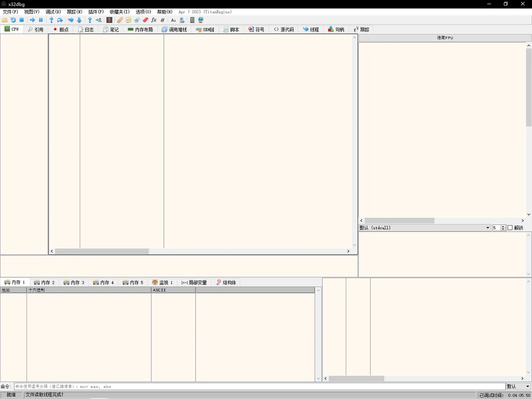Open the 调用堆栈 call stack tab
The height and width of the screenshot is (399, 532).
click(174, 29)
